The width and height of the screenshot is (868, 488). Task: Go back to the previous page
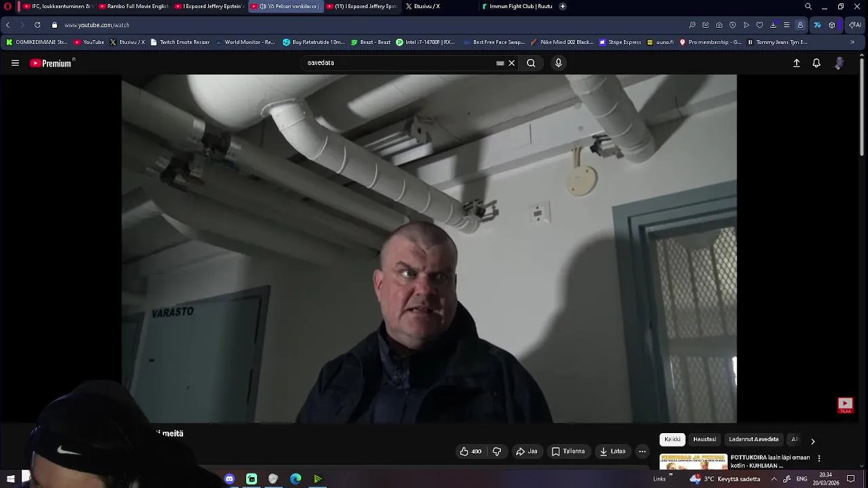pos(7,25)
